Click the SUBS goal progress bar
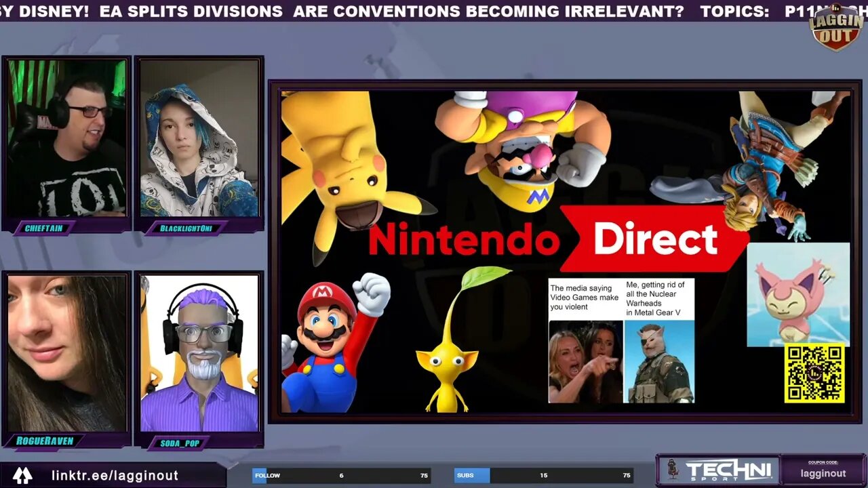The image size is (868, 488). click(x=544, y=476)
